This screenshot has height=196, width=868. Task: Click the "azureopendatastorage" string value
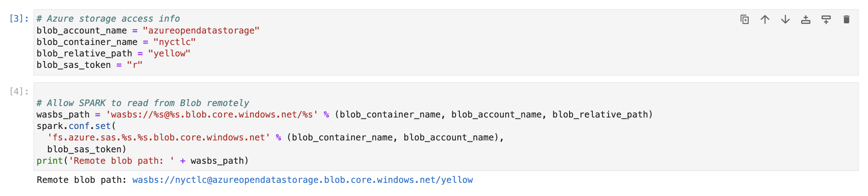[x=201, y=31]
